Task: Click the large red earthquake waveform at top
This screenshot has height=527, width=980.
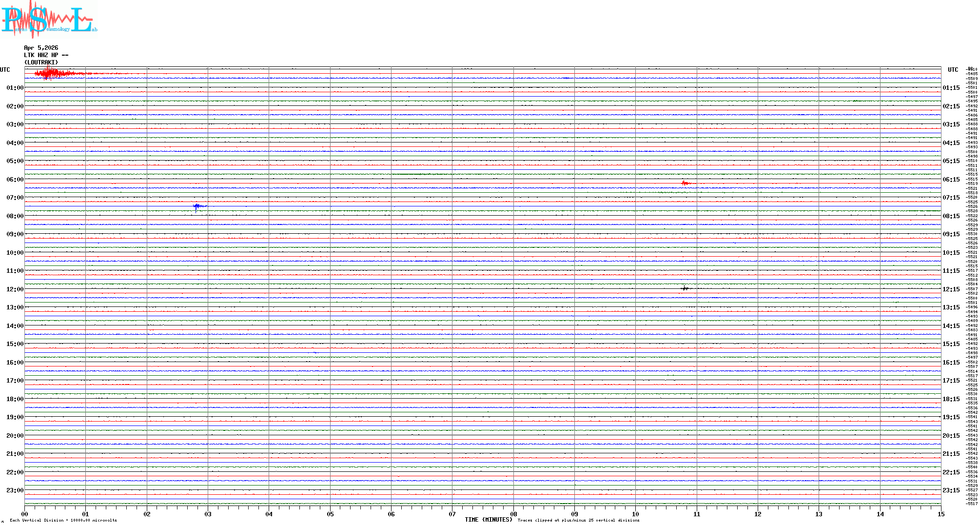Action: [51, 74]
